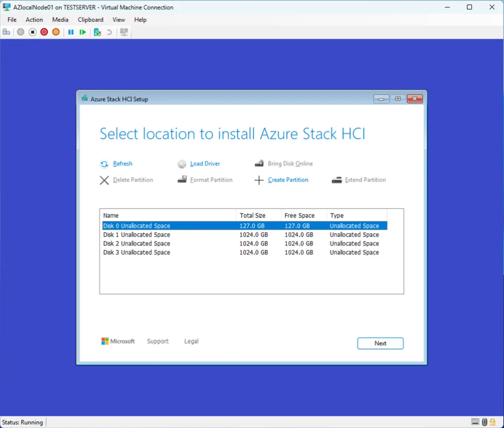The image size is (504, 428).
Task: Select Disk 3 Unallocated Space row
Action: 137,252
